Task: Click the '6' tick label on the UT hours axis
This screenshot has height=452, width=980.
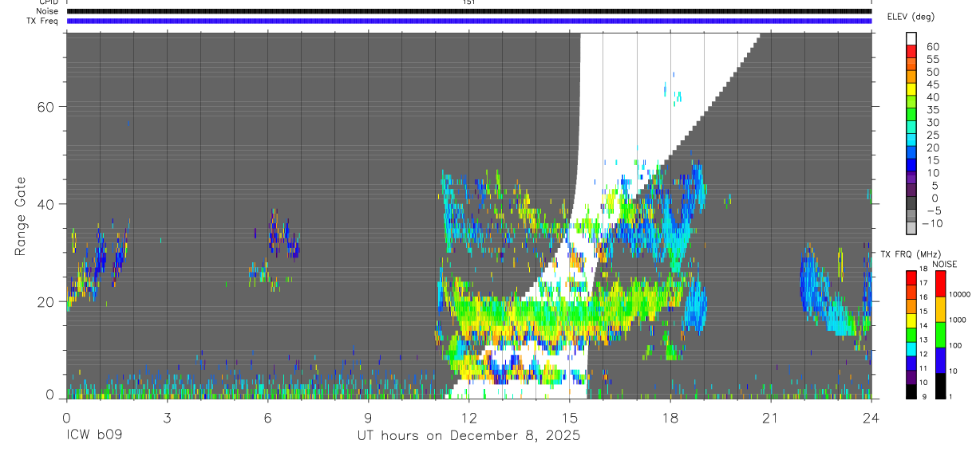Action: 267,417
